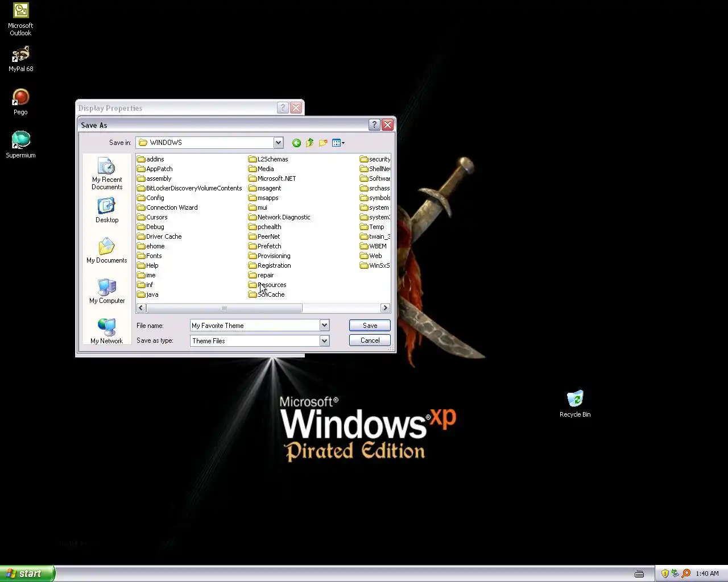The height and width of the screenshot is (582, 728).
Task: Select the addins folder
Action: click(151, 159)
